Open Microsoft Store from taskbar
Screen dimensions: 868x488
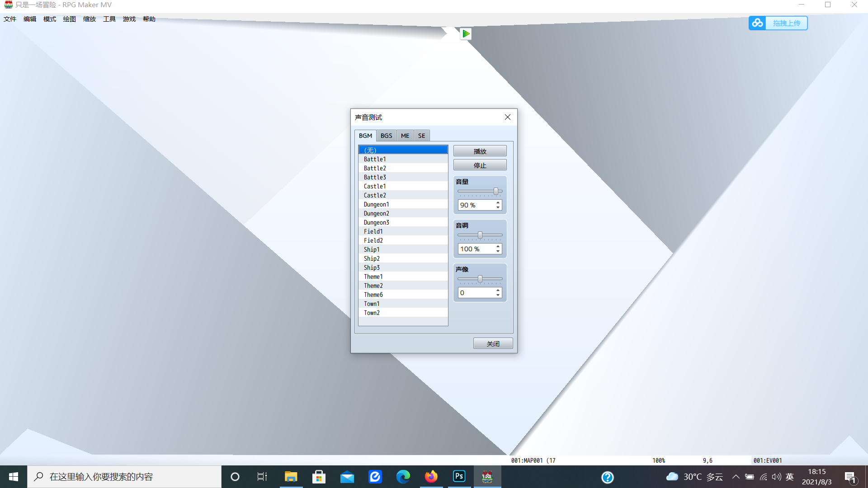point(319,477)
